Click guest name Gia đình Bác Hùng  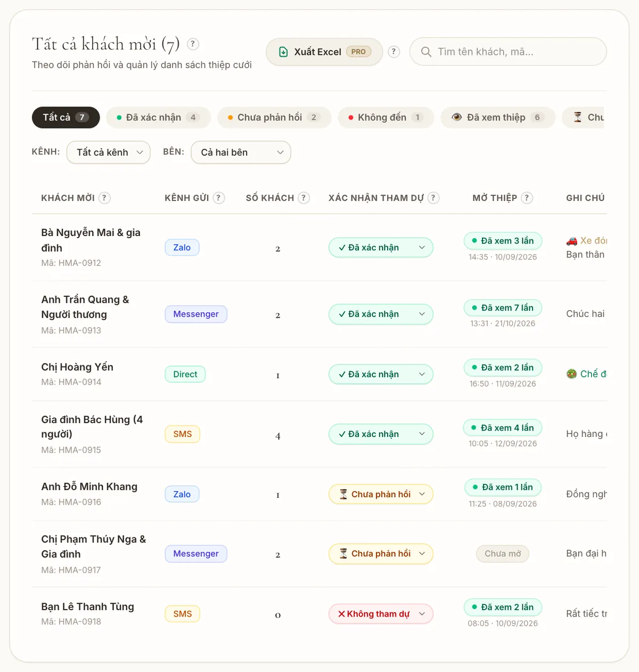click(x=92, y=427)
